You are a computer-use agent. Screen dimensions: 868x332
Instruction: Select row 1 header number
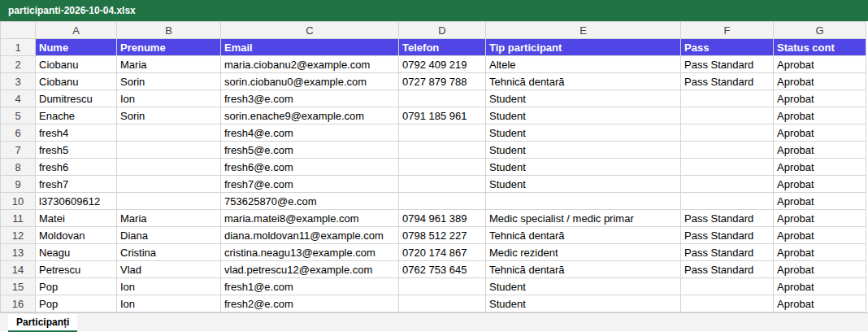18,48
